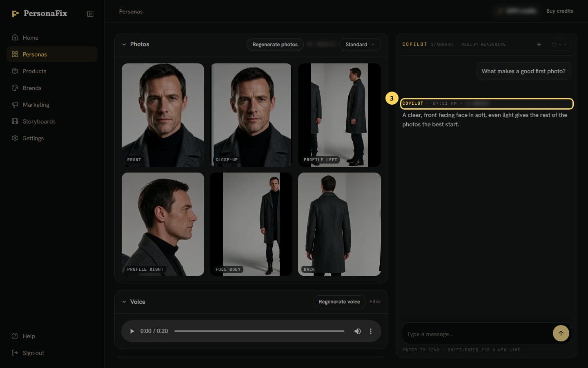Open the BACK photo thumbnail
This screenshot has height=368, width=588.
339,224
